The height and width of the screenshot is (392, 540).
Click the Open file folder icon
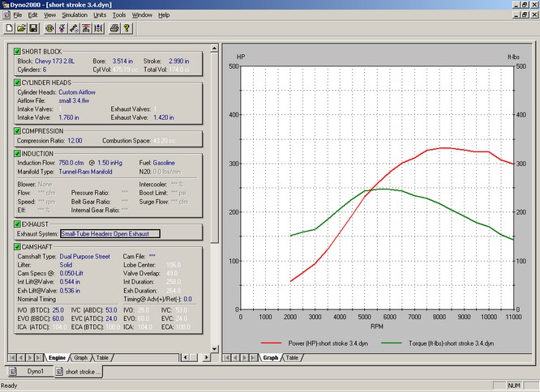[20, 28]
